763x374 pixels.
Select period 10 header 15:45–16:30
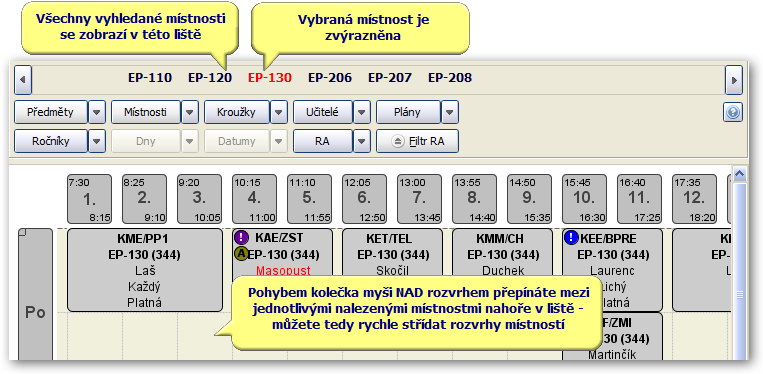(584, 199)
